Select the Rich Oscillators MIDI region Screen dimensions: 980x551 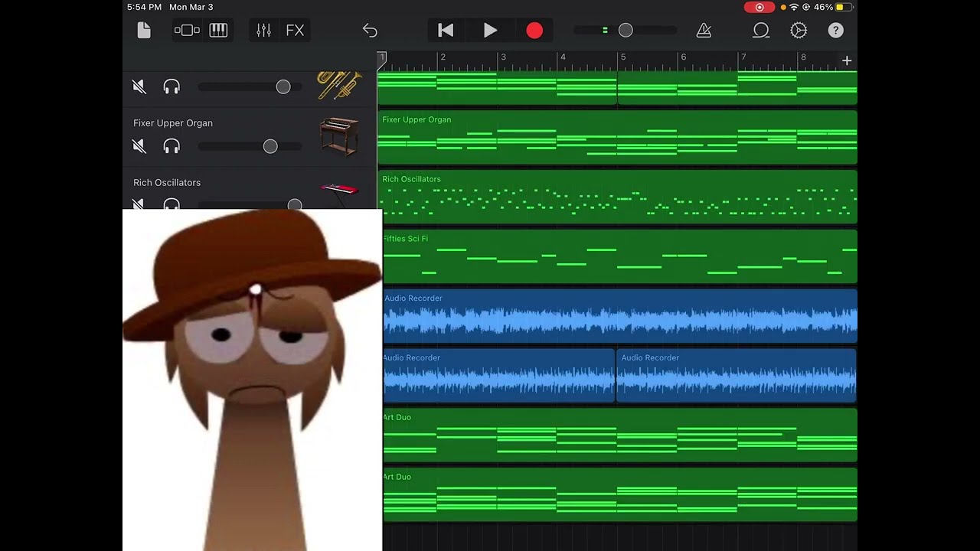point(618,197)
